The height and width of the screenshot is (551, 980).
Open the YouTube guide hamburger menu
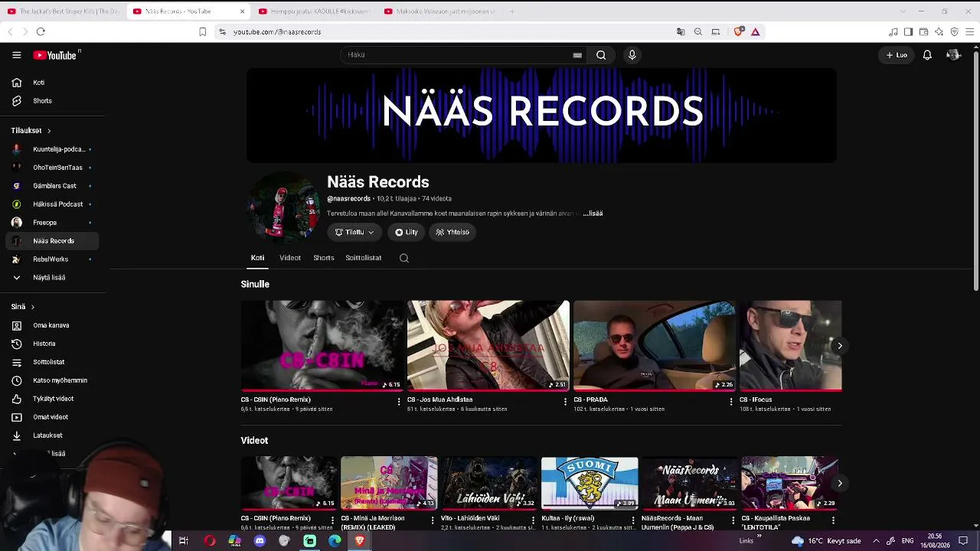pyautogui.click(x=16, y=55)
